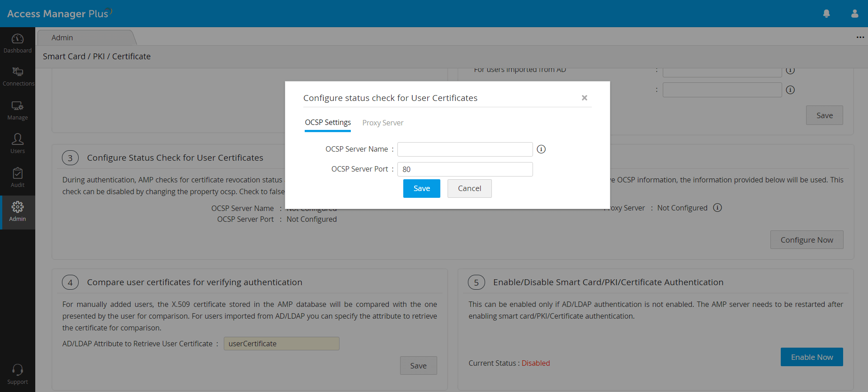
Task: Click the Enable Now button
Action: pos(812,357)
